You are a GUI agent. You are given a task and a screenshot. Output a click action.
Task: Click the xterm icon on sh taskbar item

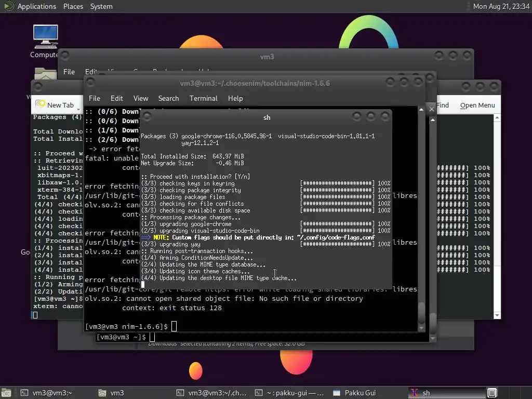[x=414, y=393]
